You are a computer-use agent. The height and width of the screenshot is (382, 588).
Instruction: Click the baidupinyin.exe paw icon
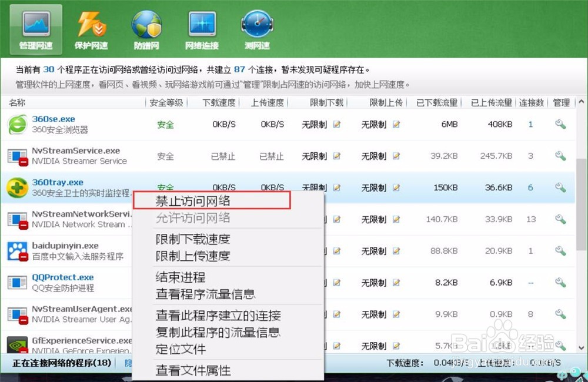click(x=18, y=251)
